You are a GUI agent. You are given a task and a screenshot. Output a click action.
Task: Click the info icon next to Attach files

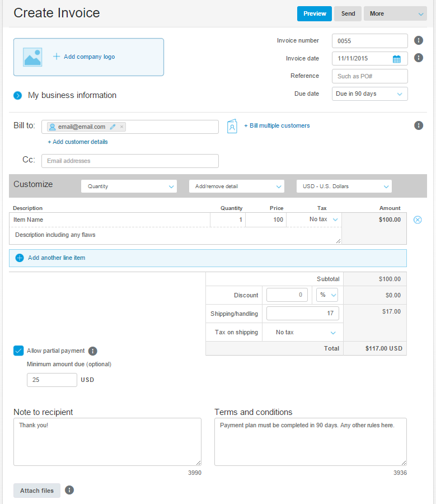click(x=69, y=491)
